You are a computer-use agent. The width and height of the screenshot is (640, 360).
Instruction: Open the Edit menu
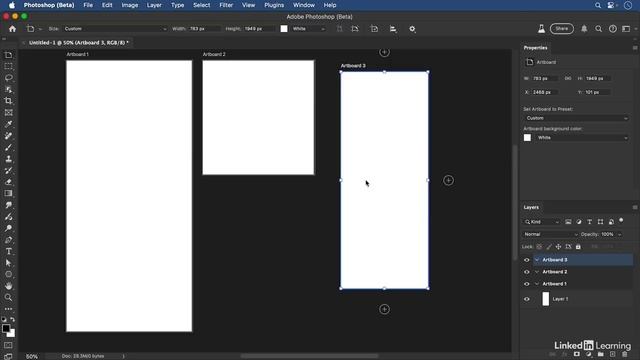click(x=107, y=5)
